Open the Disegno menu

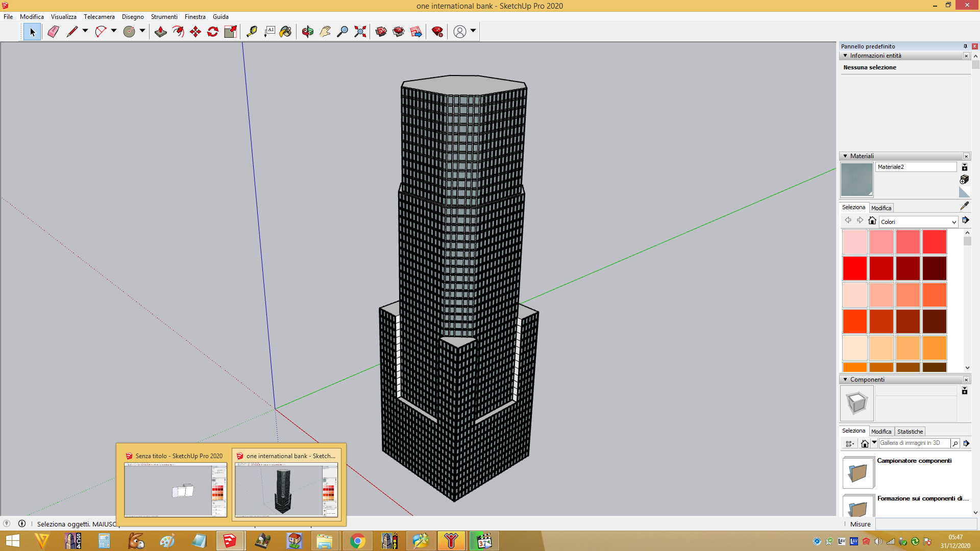coord(133,17)
